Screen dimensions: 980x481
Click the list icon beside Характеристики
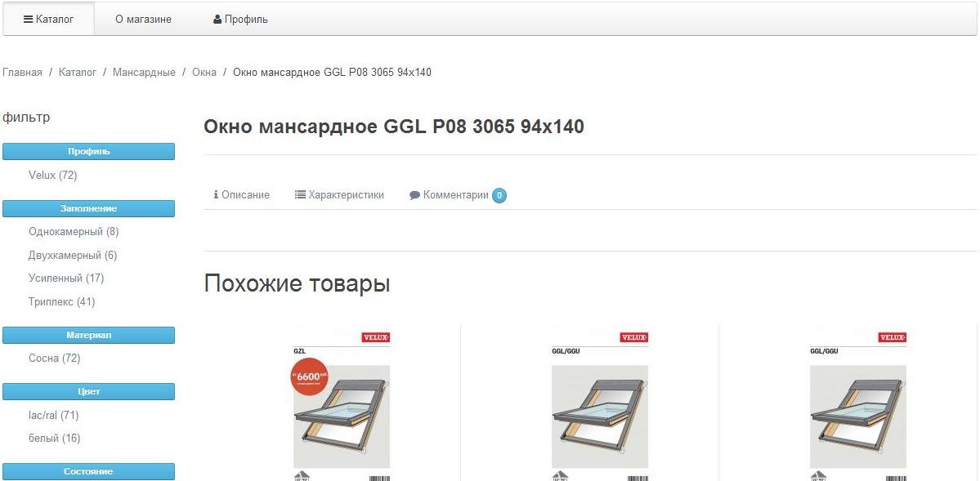pos(300,195)
